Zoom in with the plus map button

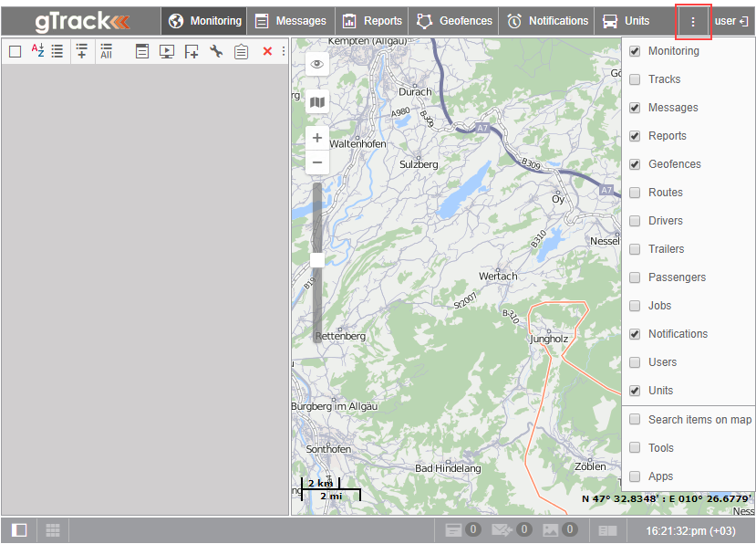click(x=317, y=138)
